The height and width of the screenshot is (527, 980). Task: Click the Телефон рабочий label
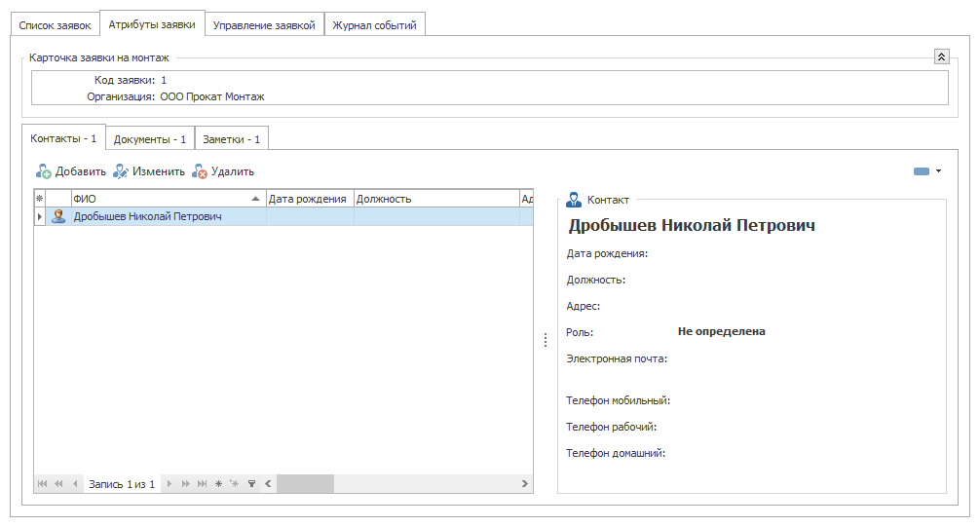click(611, 427)
